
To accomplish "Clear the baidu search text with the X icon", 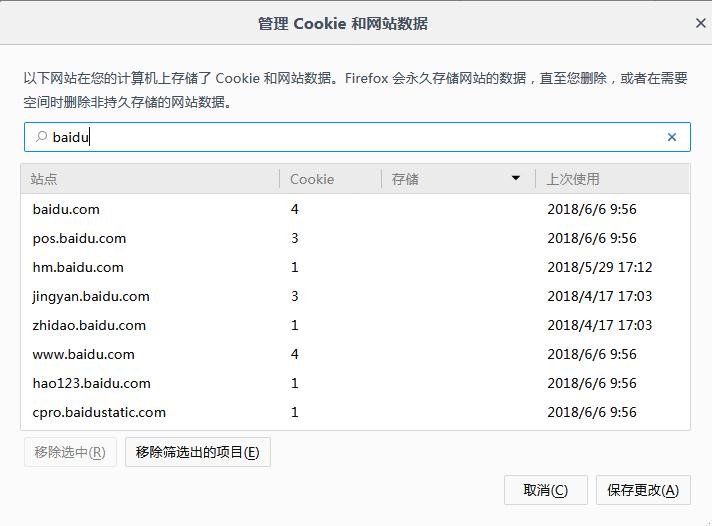I will [672, 137].
